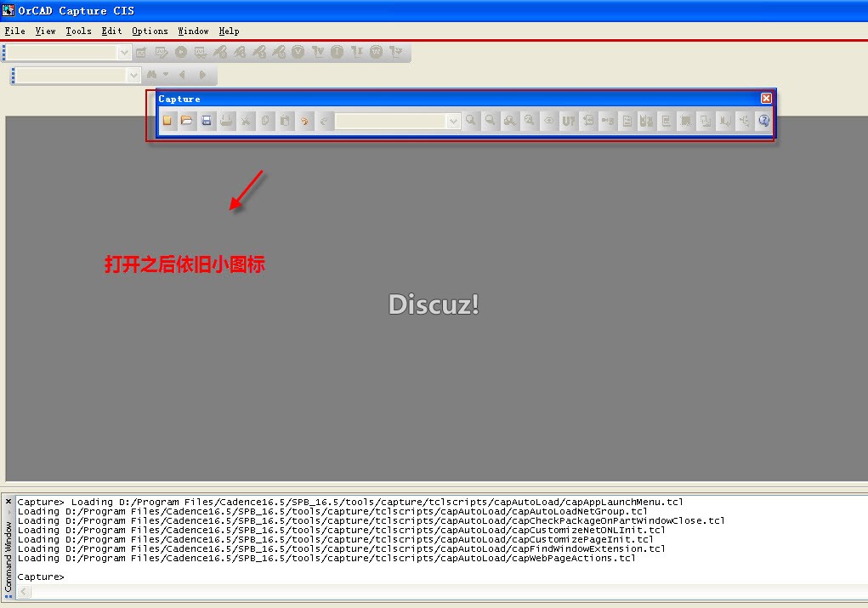Click the circled W bias power icon
Image resolution: width=868 pixels, height=608 pixels.
point(377,52)
